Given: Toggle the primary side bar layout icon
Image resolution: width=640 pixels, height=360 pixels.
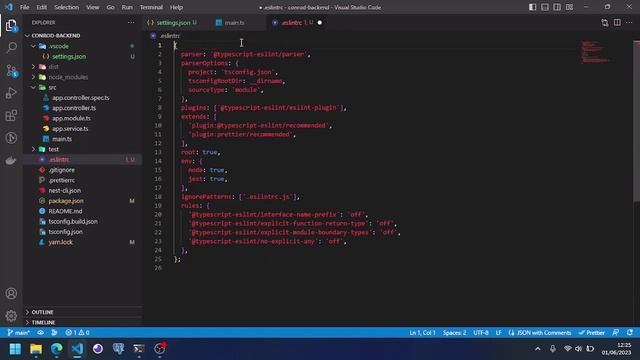Looking at the screenshot, I should [x=533, y=7].
